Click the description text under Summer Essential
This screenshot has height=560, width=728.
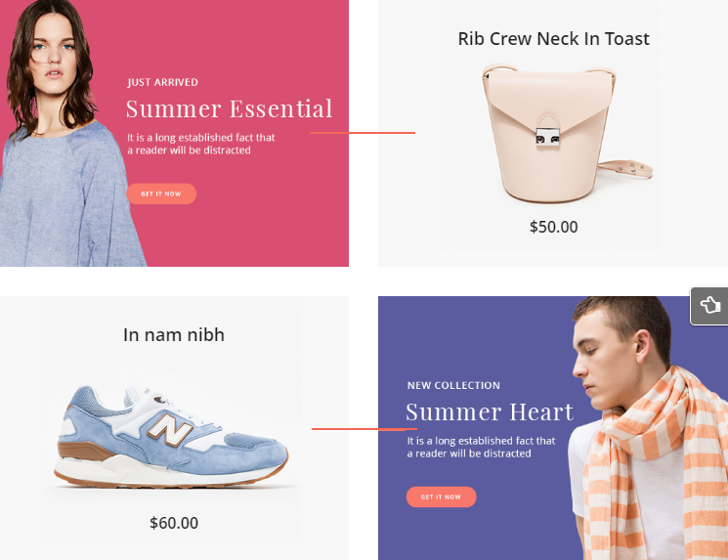pos(201,144)
